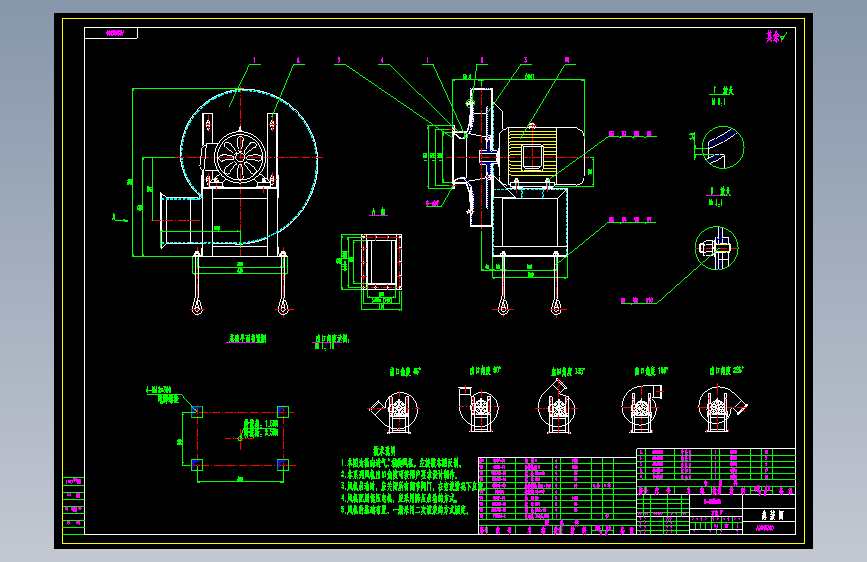Select technical requirement note line 5
The width and height of the screenshot is (867, 562).
pos(404,510)
